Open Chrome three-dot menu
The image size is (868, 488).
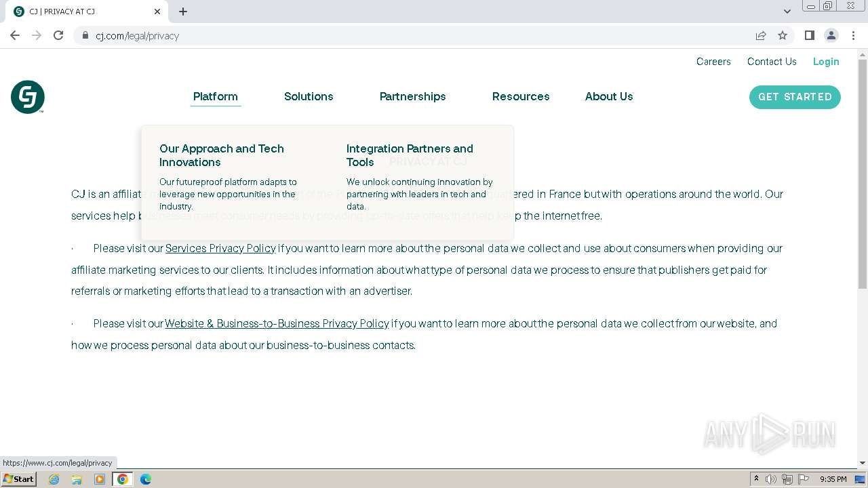[853, 35]
